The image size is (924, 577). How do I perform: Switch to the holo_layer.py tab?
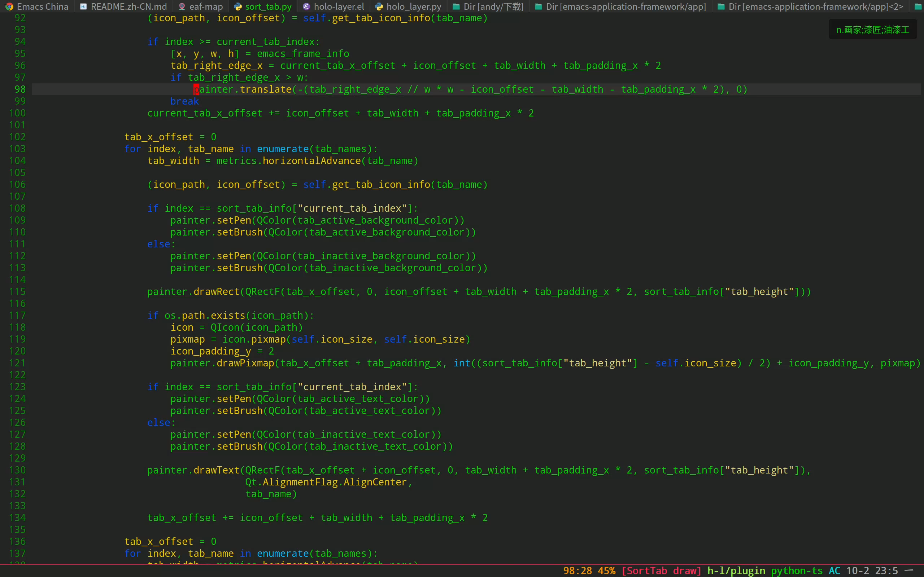pyautogui.click(x=414, y=6)
